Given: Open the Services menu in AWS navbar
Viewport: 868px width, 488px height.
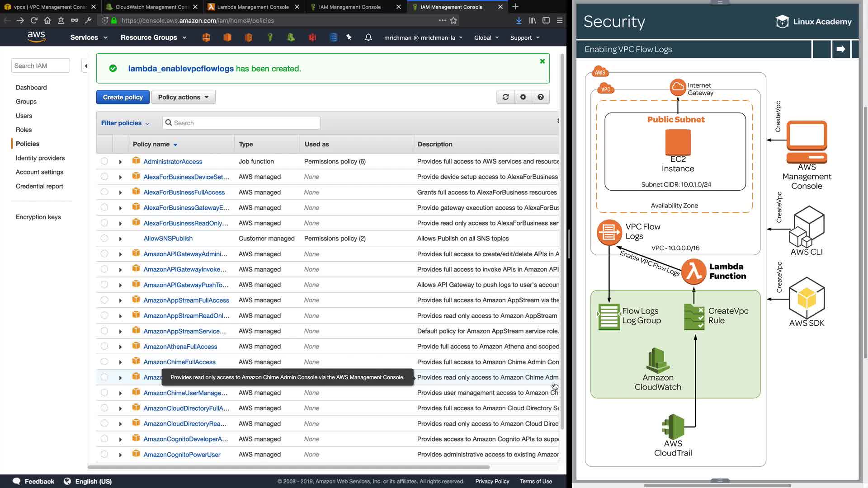Looking at the screenshot, I should pos(89,38).
